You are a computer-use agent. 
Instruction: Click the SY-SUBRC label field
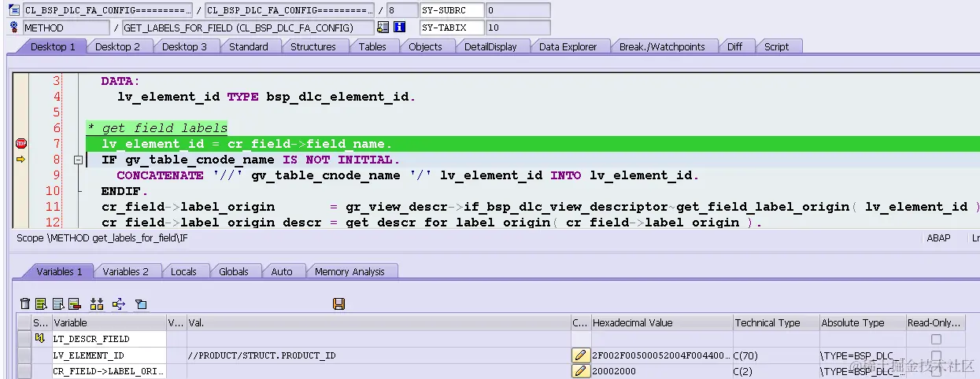click(451, 10)
